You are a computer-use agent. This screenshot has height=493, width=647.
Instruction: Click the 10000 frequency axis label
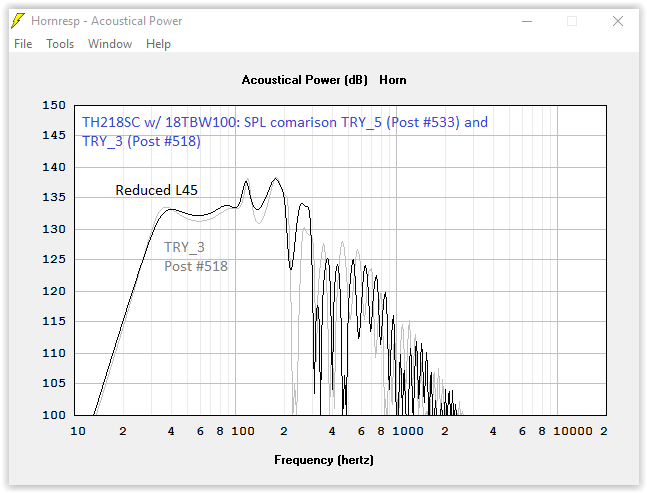click(x=573, y=431)
